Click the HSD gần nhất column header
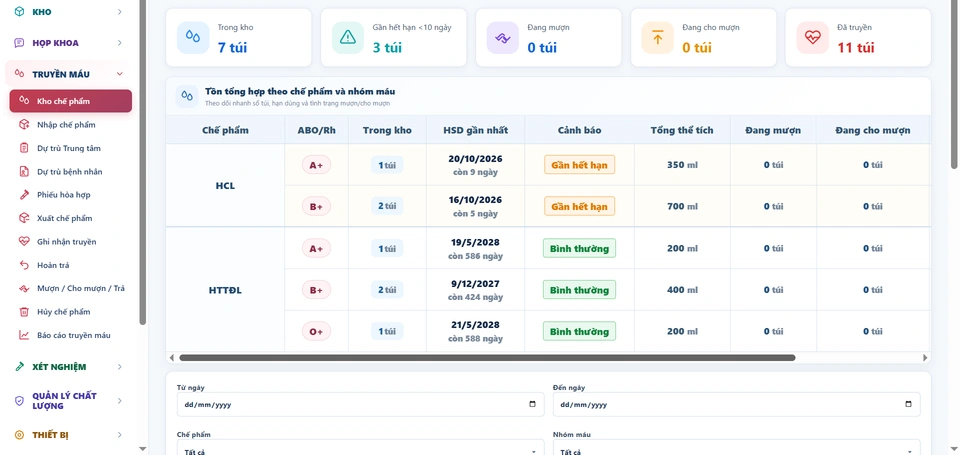The image size is (960, 455). tap(475, 130)
